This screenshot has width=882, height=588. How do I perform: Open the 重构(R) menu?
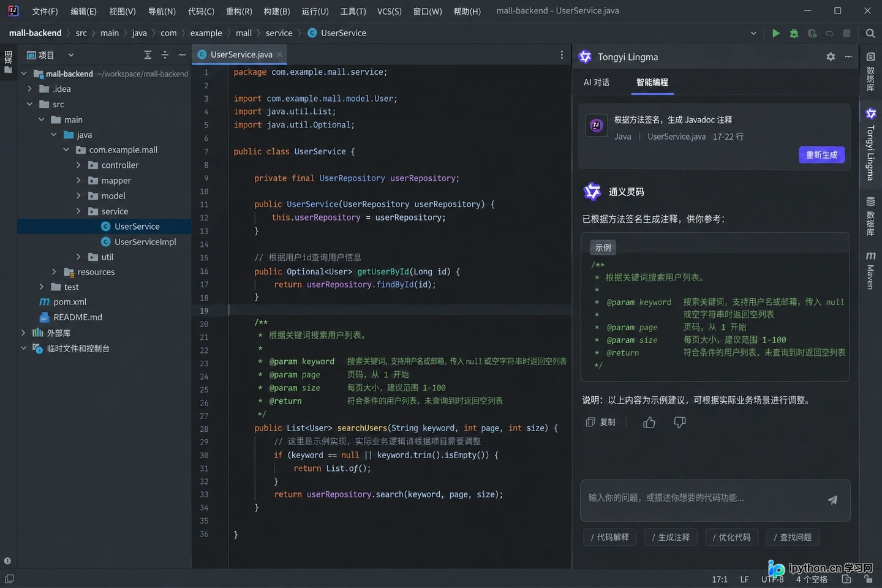239,11
